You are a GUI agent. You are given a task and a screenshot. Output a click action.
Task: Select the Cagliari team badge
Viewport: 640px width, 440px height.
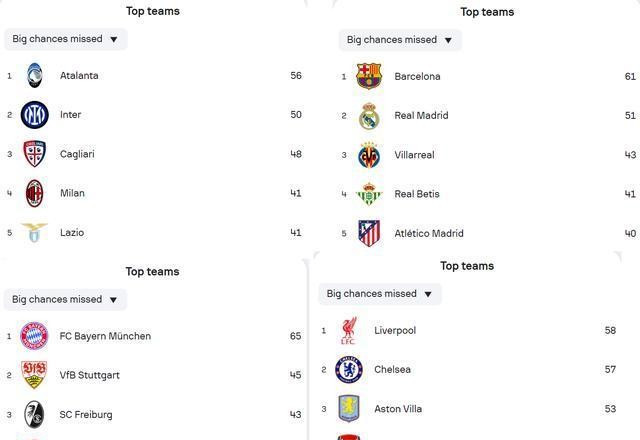pyautogui.click(x=35, y=154)
